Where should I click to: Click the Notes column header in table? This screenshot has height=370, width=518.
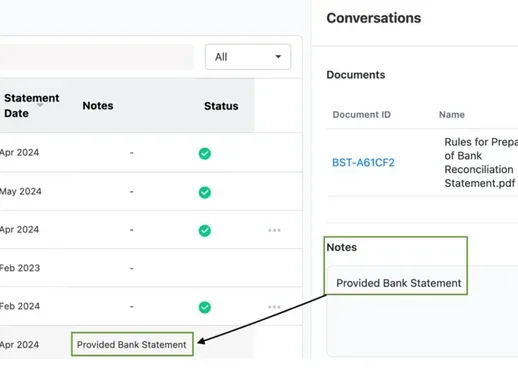coord(98,106)
